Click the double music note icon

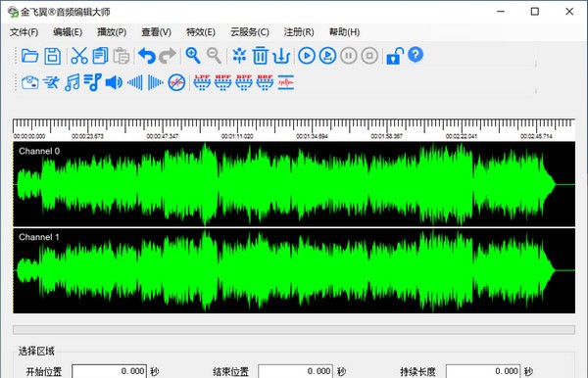point(72,82)
